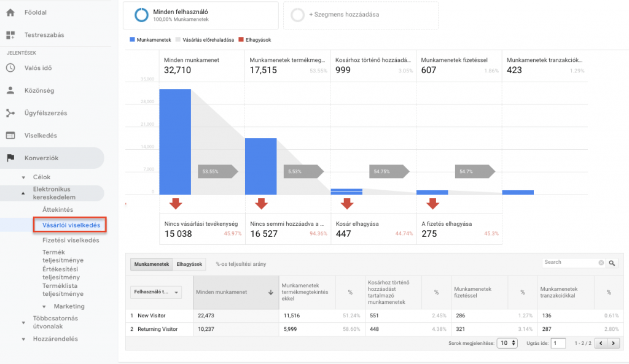The image size is (629, 364).
Task: Click the Főoldal home icon
Action: pyautogui.click(x=10, y=12)
